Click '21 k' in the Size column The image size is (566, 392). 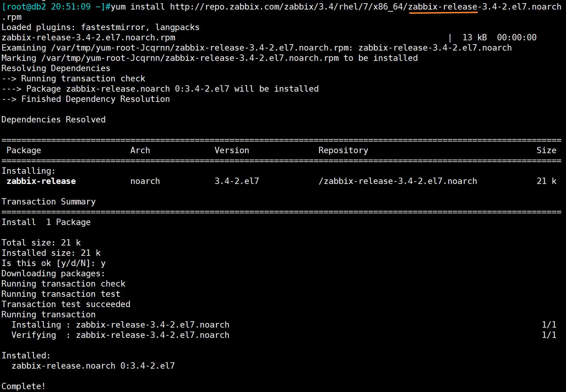coord(547,181)
